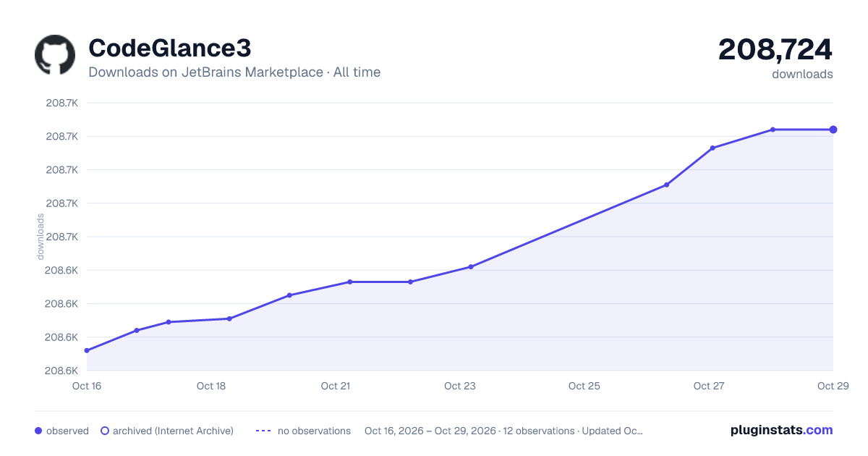Click the 'Oct 25' x-axis label
Image resolution: width=868 pixels, height=456 pixels.
click(584, 386)
